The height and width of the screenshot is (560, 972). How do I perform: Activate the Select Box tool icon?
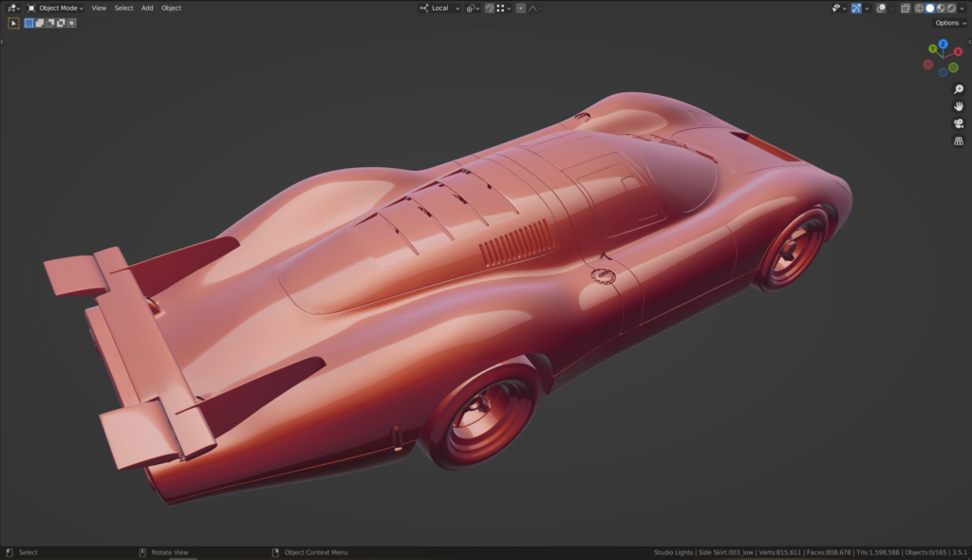point(13,23)
